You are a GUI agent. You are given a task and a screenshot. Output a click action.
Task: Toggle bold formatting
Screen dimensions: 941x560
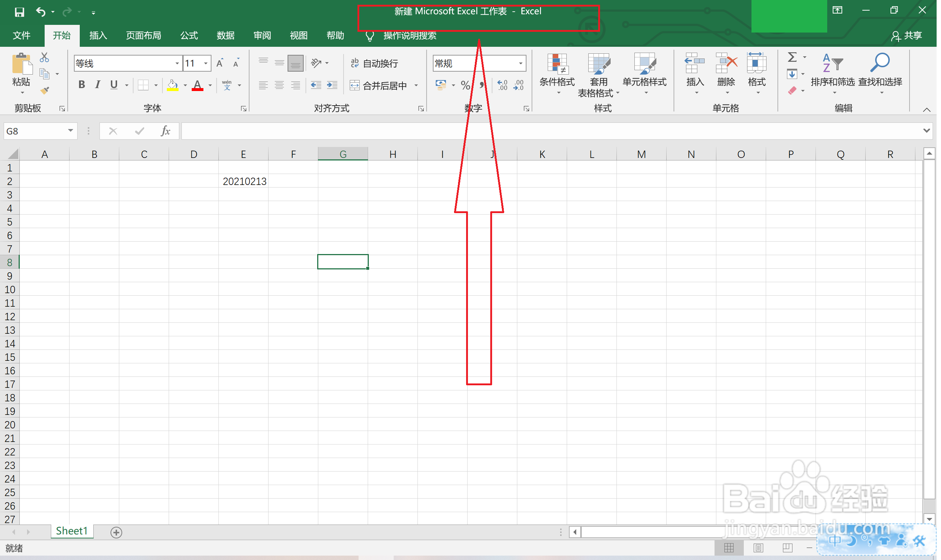pyautogui.click(x=82, y=85)
